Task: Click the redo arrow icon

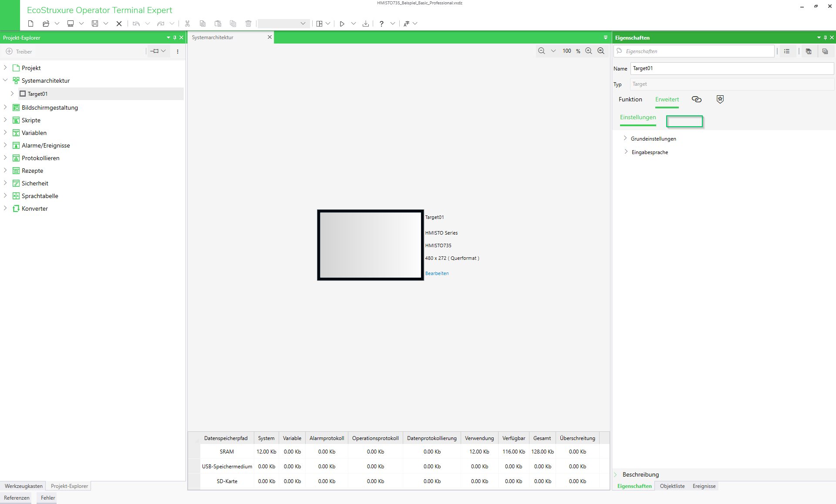Action: [161, 24]
